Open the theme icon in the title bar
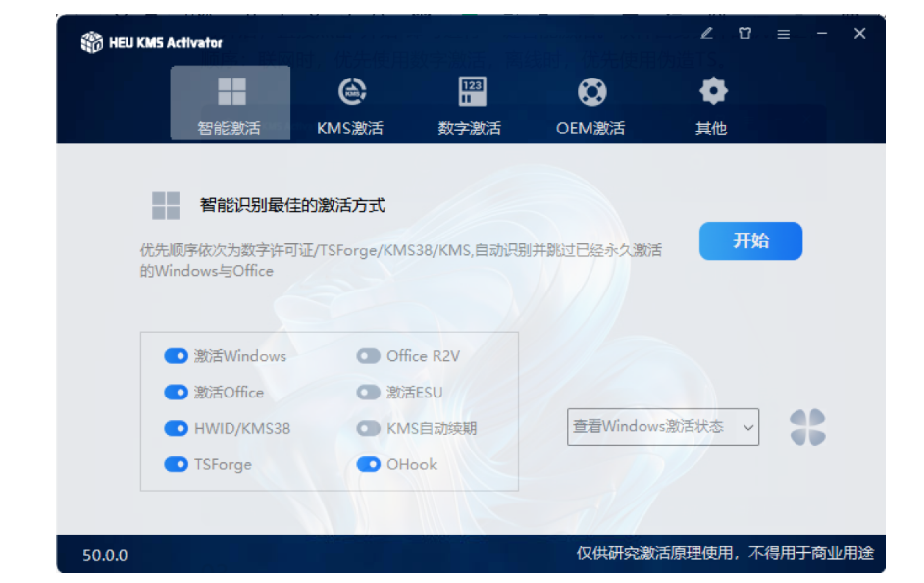The image size is (924, 583). (745, 33)
